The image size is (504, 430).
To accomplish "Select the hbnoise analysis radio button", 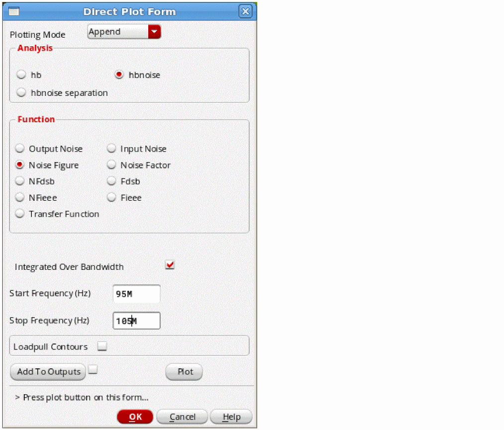I will coord(119,75).
